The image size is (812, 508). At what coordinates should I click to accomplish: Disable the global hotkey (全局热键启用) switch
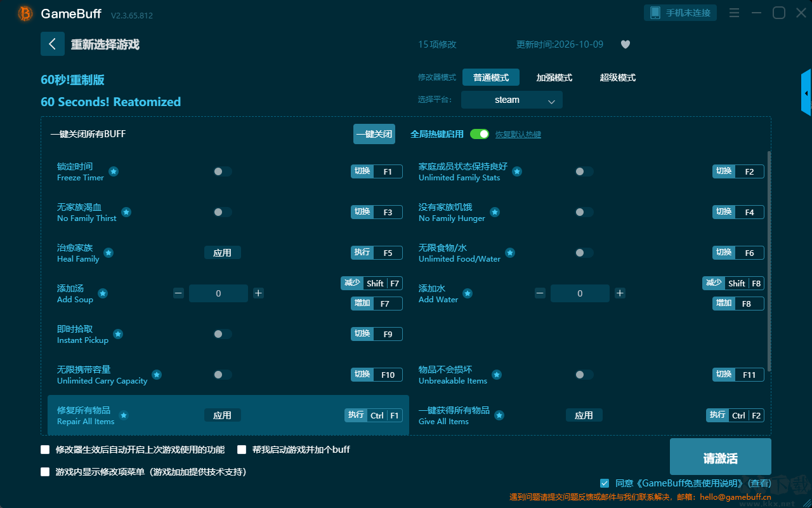[x=480, y=134]
